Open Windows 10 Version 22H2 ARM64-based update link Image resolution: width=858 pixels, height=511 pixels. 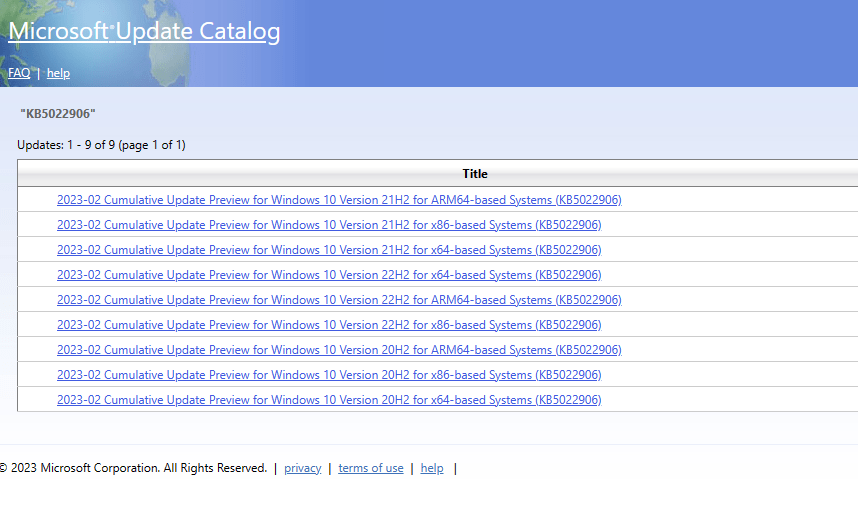(x=339, y=300)
